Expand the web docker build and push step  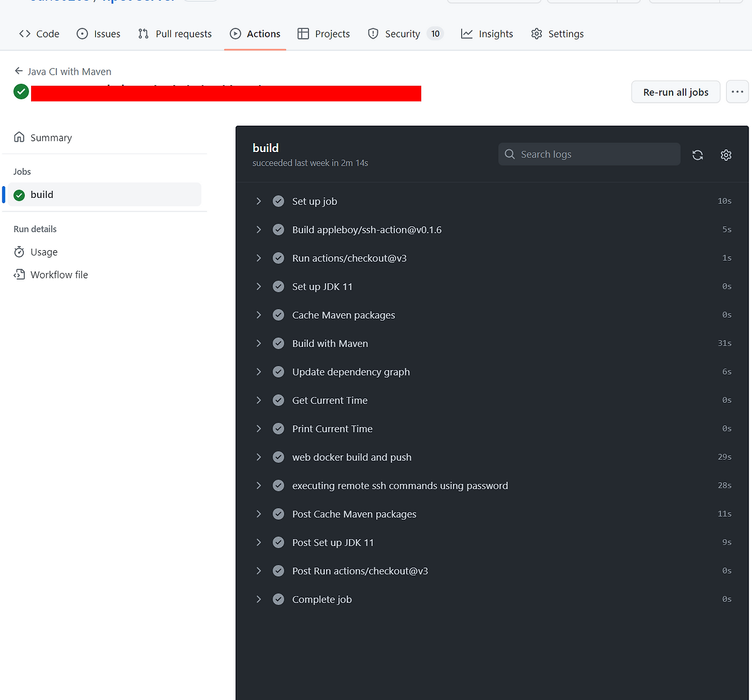[258, 457]
